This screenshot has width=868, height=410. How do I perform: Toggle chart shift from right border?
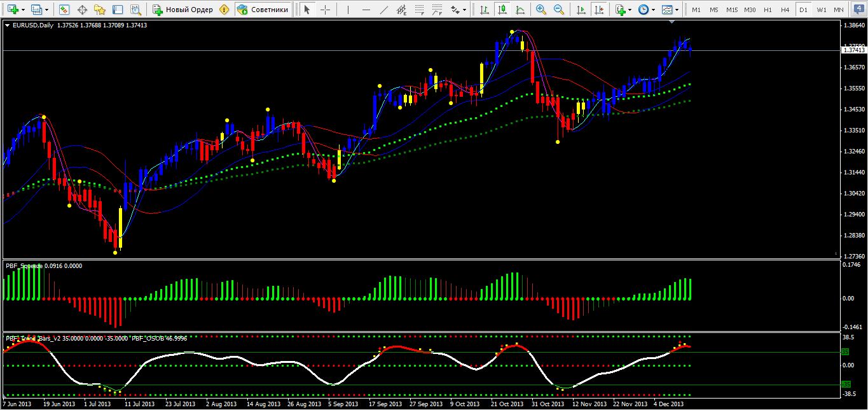click(x=598, y=10)
